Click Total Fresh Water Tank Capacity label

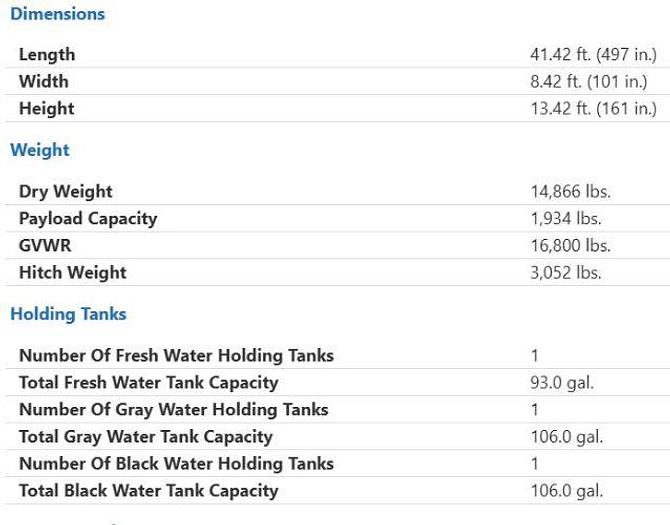click(x=149, y=383)
